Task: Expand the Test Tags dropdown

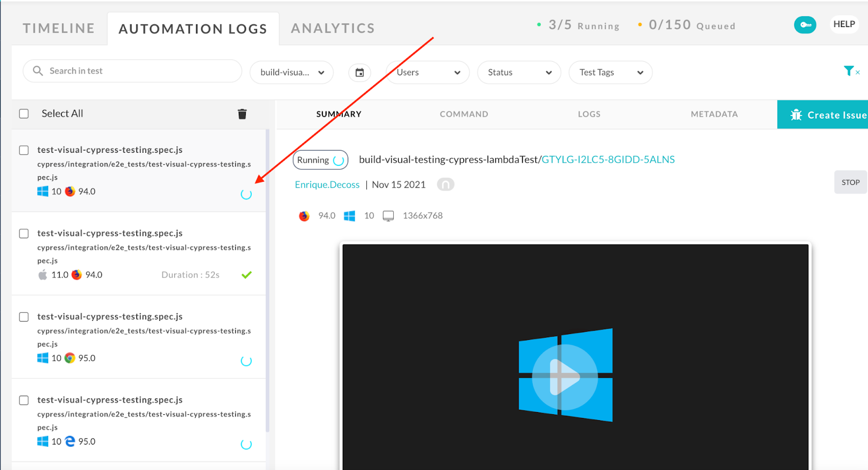Action: coord(610,73)
